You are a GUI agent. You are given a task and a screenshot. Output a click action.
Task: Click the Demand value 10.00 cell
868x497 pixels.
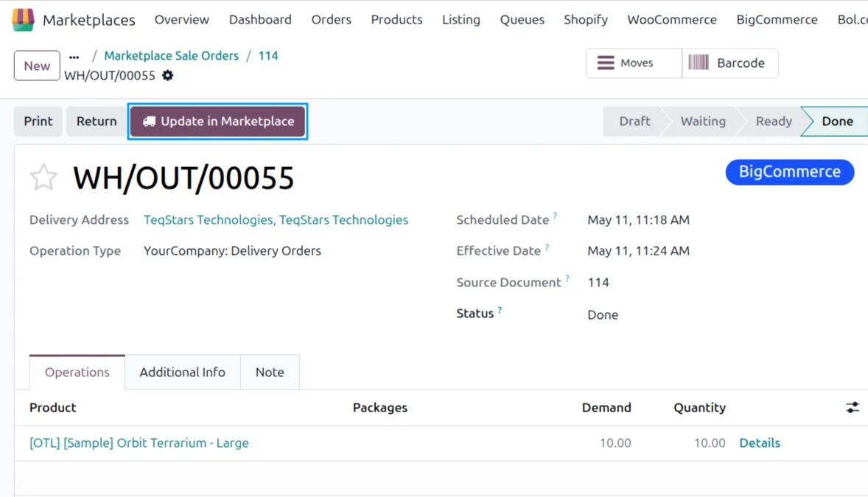[615, 443]
